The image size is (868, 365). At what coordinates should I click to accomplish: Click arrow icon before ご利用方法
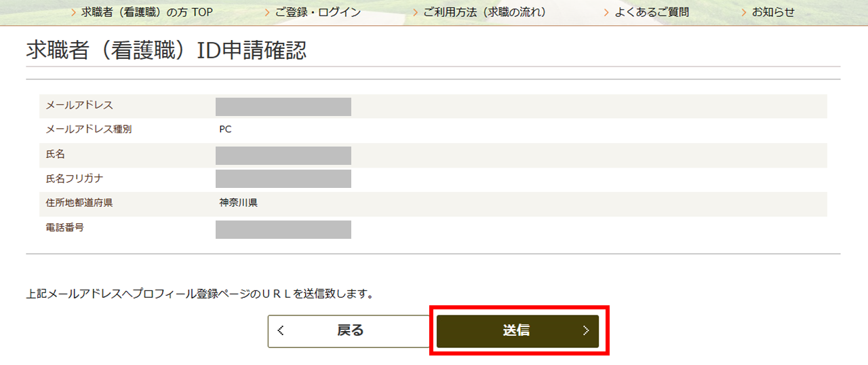(x=416, y=12)
